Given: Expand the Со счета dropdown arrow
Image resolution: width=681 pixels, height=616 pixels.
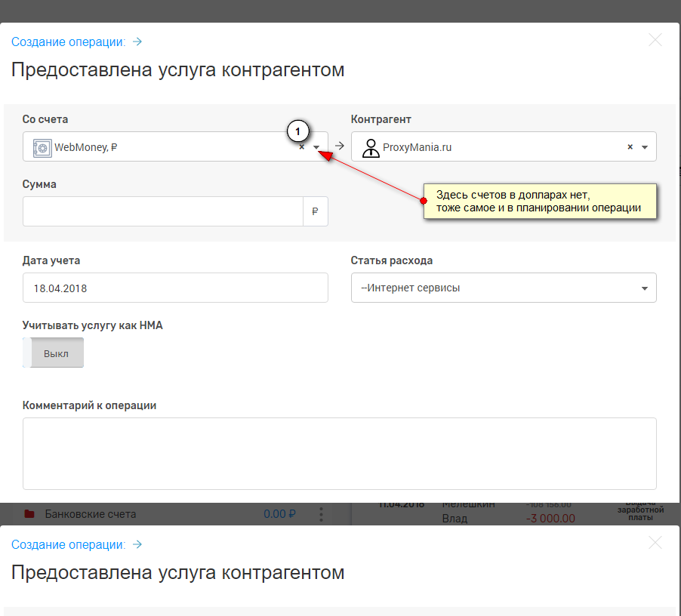Looking at the screenshot, I should pos(317,148).
